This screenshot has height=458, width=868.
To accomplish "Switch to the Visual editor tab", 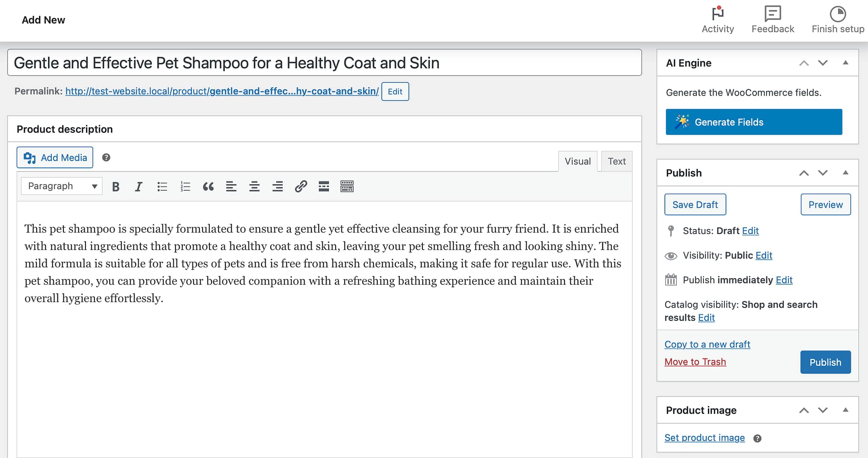I will [578, 162].
